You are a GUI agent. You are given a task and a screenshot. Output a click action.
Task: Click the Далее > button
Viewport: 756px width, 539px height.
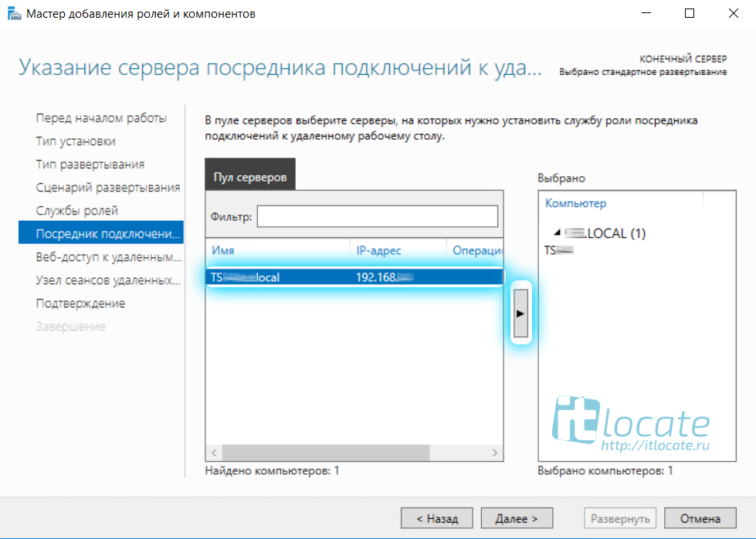pos(517,518)
